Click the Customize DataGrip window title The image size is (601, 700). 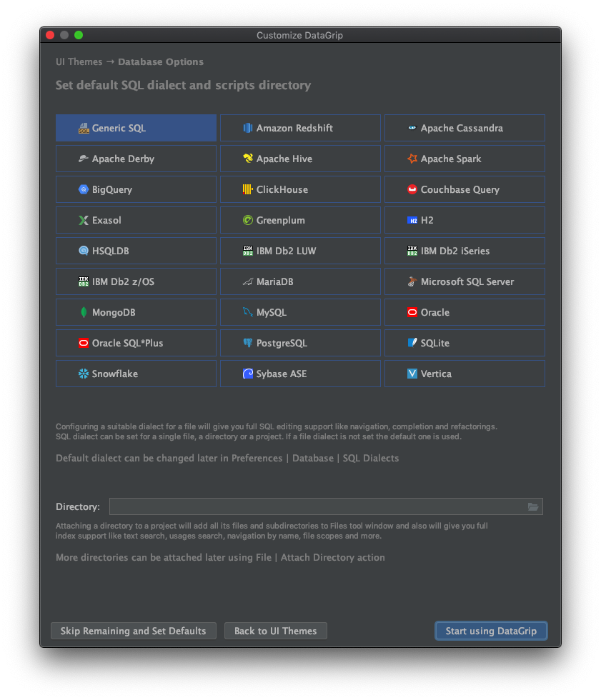coord(299,35)
